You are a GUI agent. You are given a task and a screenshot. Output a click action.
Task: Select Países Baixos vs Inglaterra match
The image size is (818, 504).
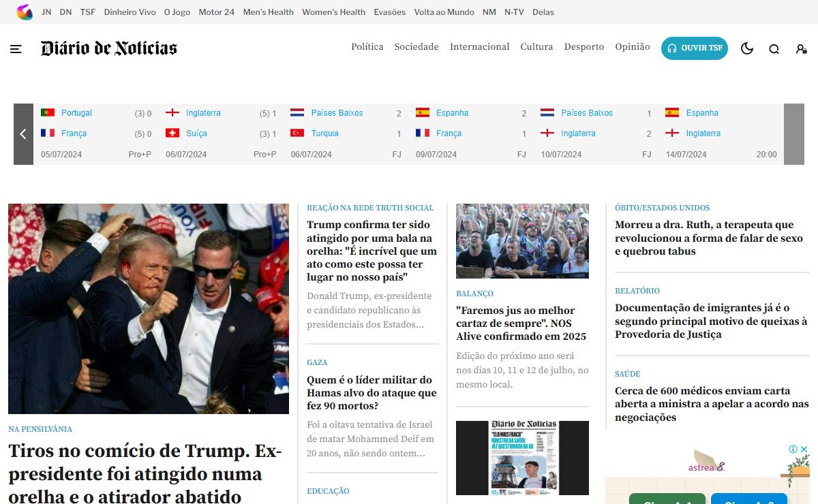(596, 134)
